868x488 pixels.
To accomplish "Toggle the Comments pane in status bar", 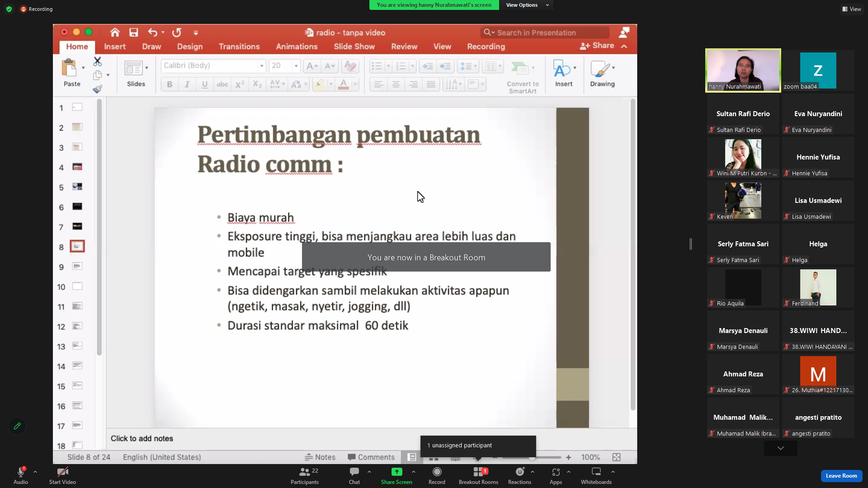I will (x=371, y=457).
